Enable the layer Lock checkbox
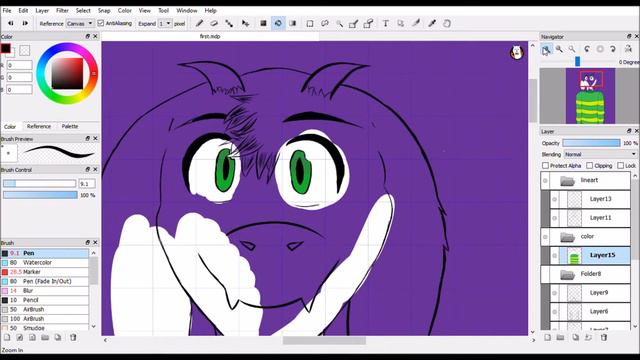The image size is (640, 360). tap(621, 165)
